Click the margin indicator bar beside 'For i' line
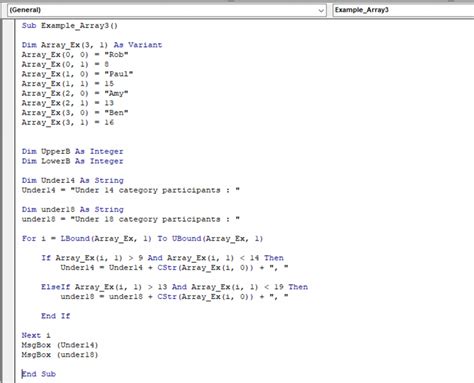The image size is (474, 383). (9, 239)
